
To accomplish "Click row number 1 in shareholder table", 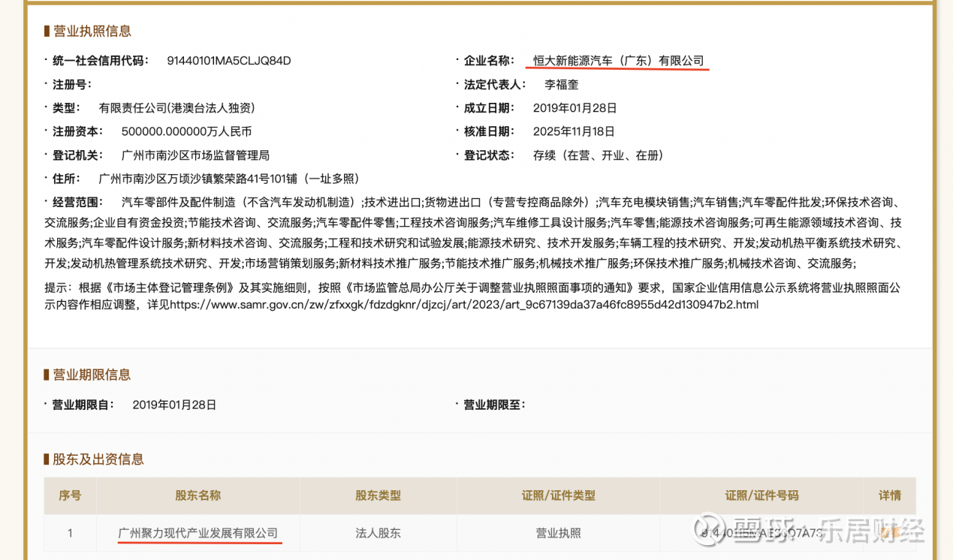I will [x=70, y=533].
